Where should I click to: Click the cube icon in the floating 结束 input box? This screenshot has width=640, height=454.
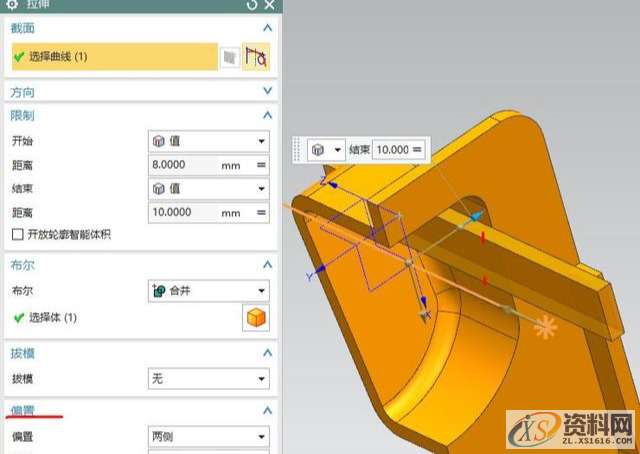[318, 149]
